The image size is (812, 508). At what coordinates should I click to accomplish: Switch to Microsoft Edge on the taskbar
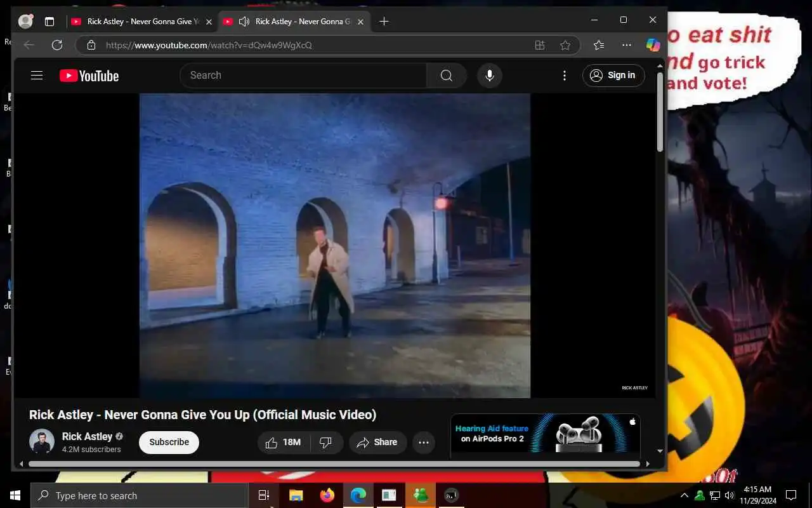coord(358,495)
